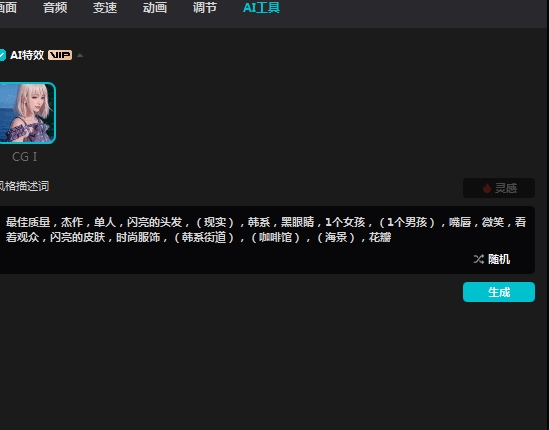
Task: Click the AI特效 section title
Action: (27, 55)
